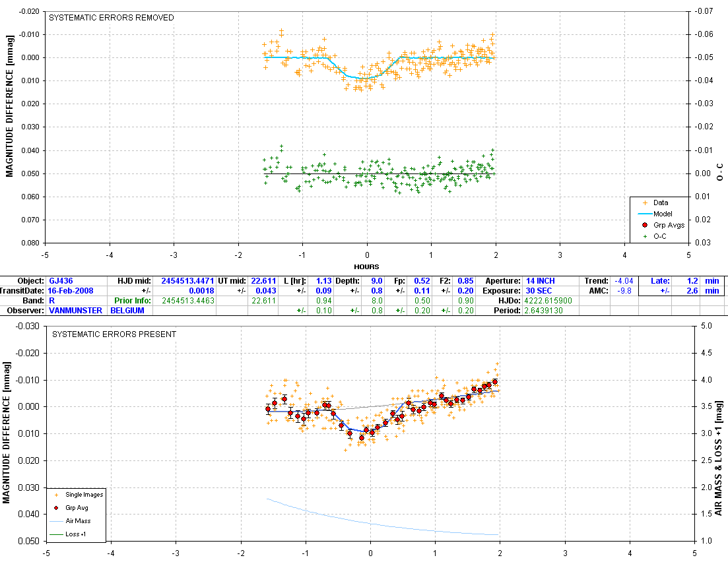This screenshot has height=562, width=728.
Task: Select the trend value '-4.04'
Action: [x=624, y=281]
